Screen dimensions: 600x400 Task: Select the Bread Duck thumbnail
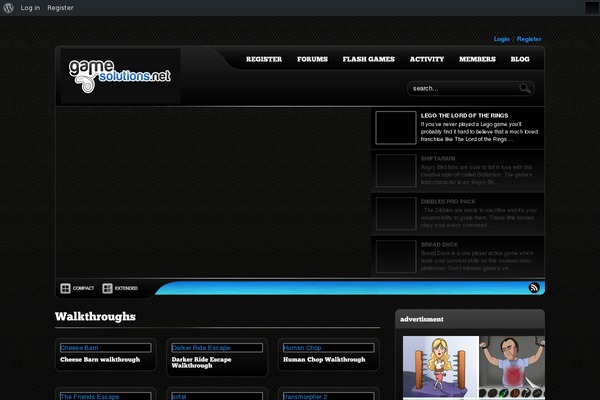pos(396,256)
